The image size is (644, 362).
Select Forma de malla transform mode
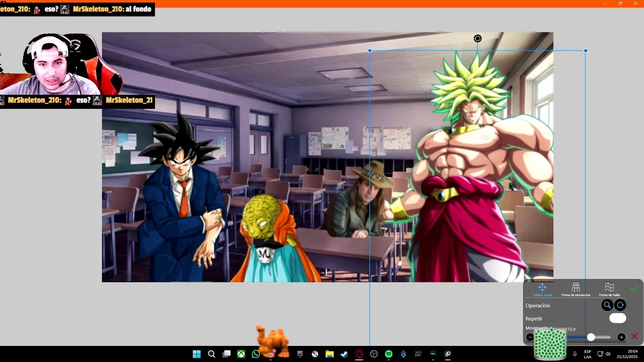tap(609, 290)
